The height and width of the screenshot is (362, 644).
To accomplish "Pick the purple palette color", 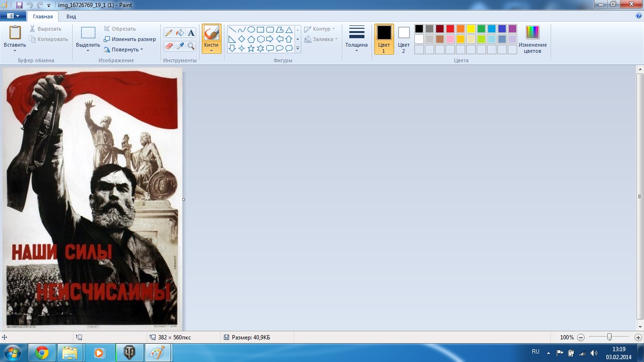I will pyautogui.click(x=512, y=29).
